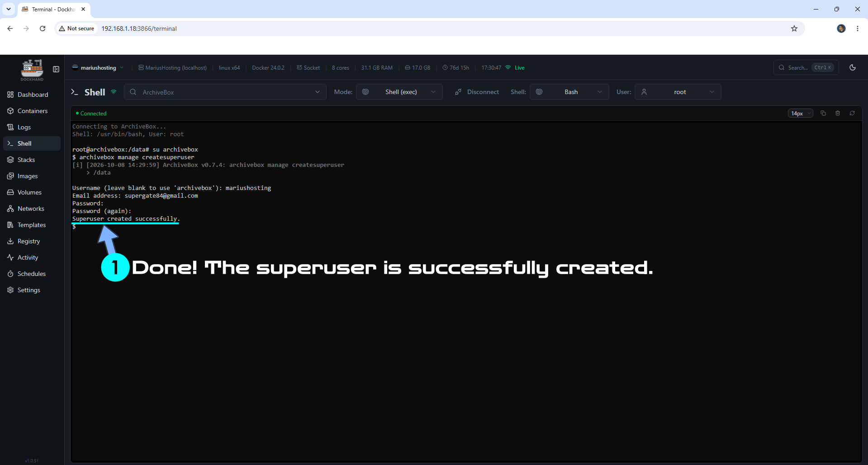868x465 pixels.
Task: Change the User dropdown from root
Action: click(x=678, y=92)
